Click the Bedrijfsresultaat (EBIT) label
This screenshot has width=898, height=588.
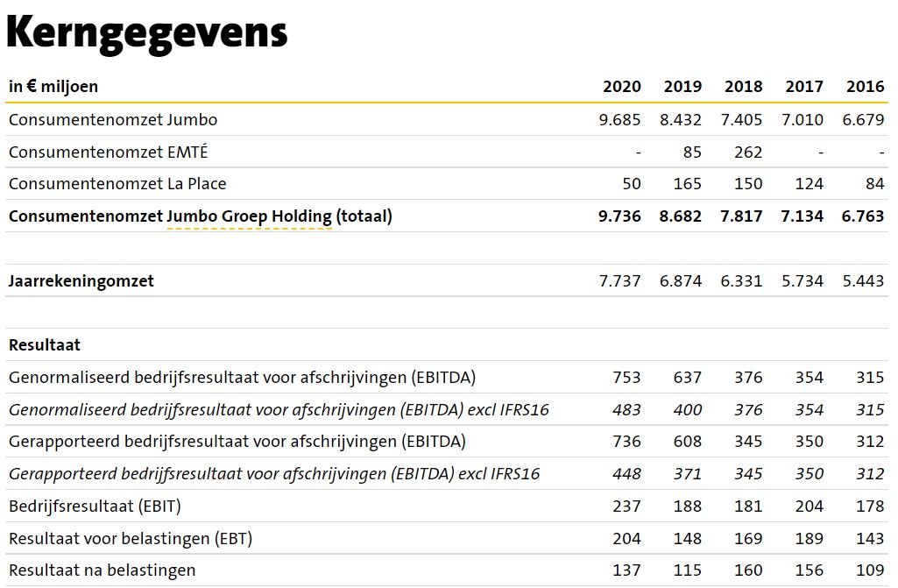pos(95,507)
